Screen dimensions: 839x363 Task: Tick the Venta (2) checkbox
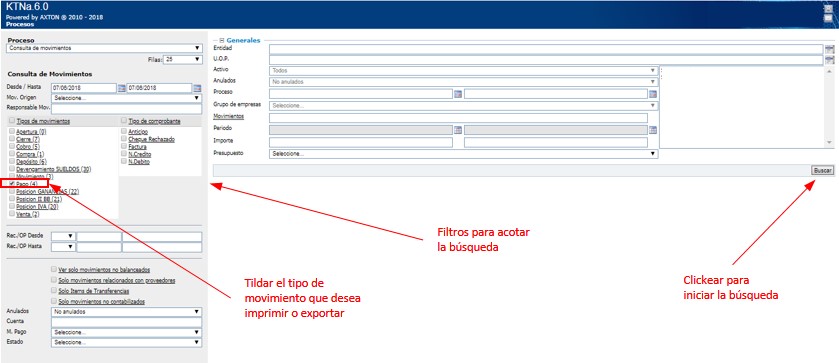(12, 214)
